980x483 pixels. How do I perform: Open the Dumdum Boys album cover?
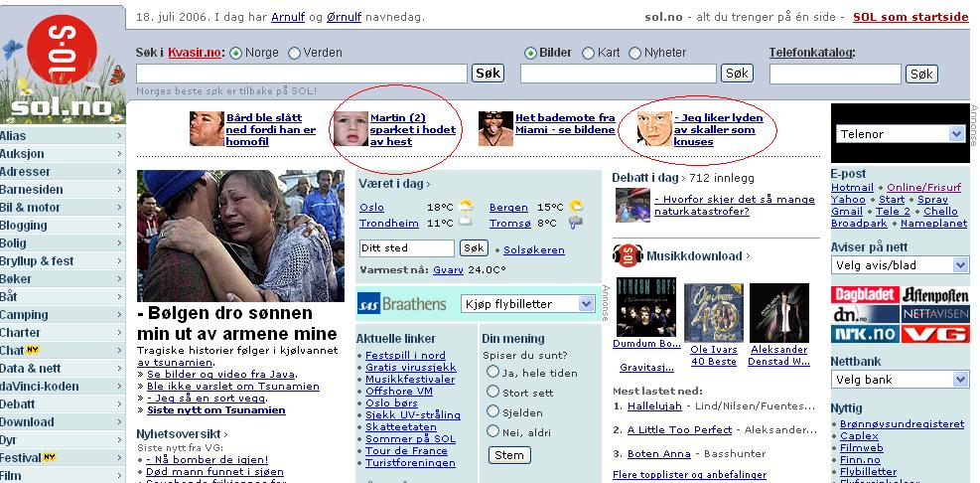pyautogui.click(x=645, y=307)
